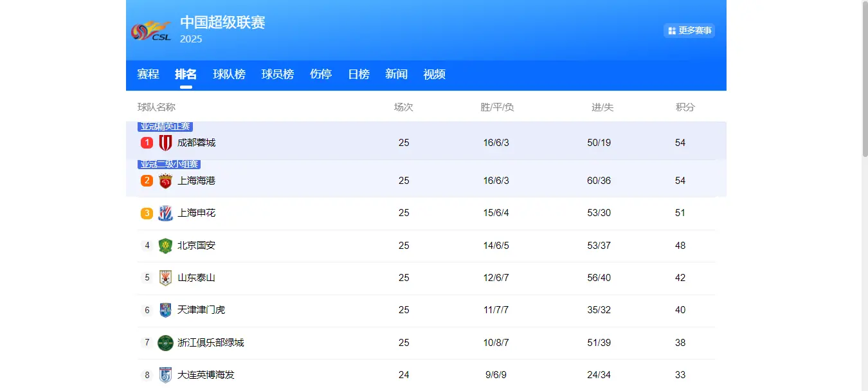Viewport: 868px width, 391px height.
Task: Click the 上海海港 team crest
Action: point(165,181)
